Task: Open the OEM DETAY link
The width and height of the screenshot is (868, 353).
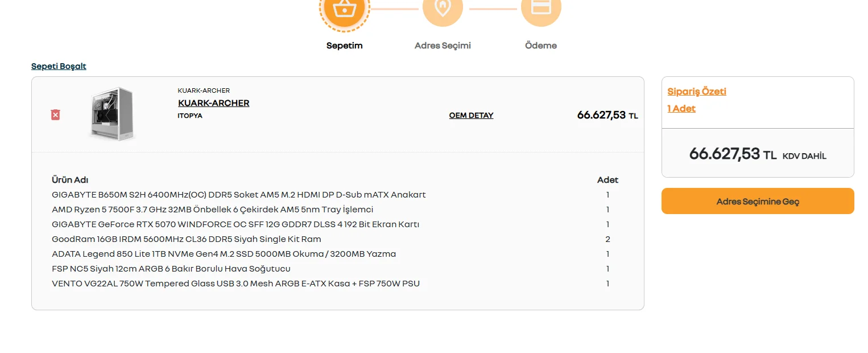Action: point(472,116)
